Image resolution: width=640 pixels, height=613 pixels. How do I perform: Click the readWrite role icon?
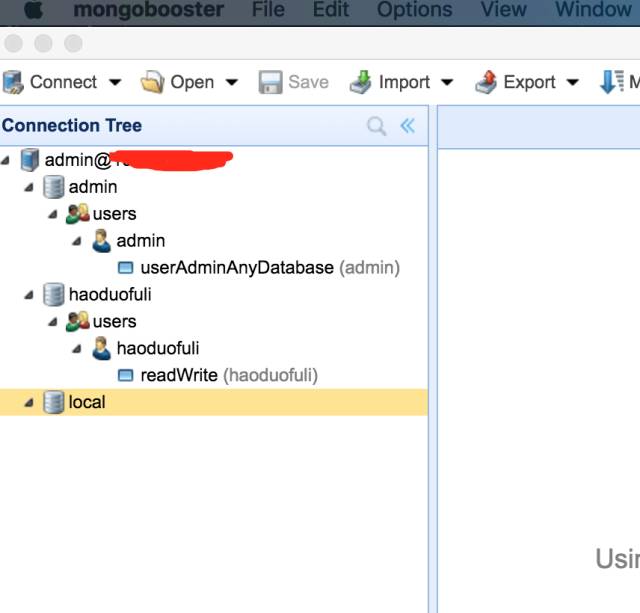125,375
